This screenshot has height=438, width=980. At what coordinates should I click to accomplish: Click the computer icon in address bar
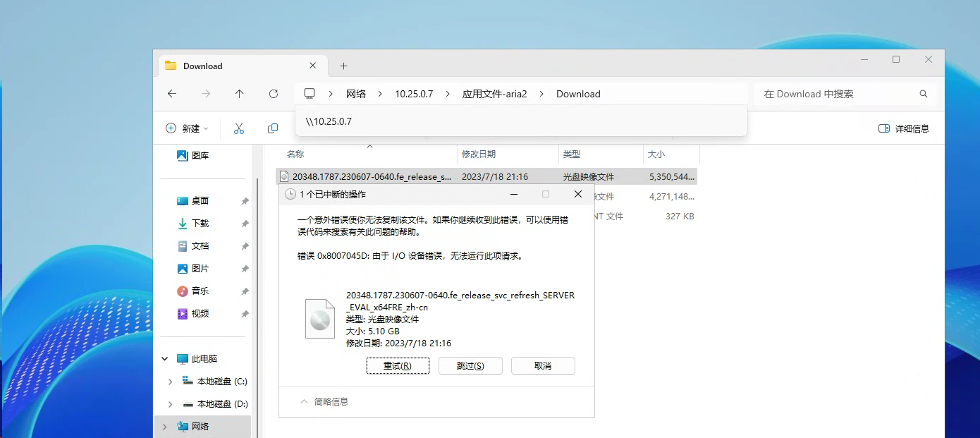tap(310, 94)
